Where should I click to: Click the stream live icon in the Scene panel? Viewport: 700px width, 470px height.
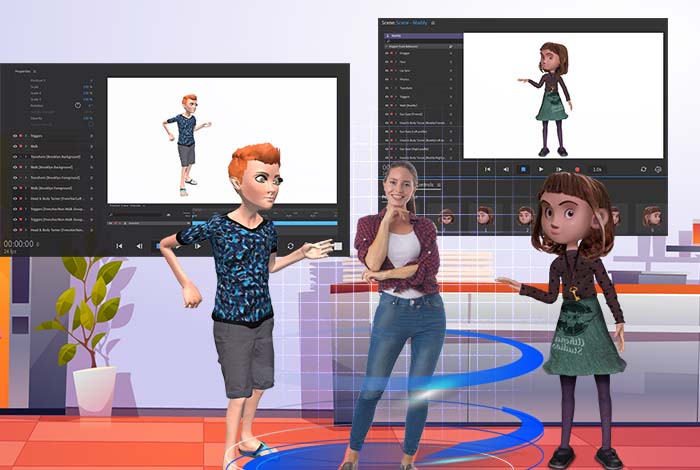coord(658,170)
